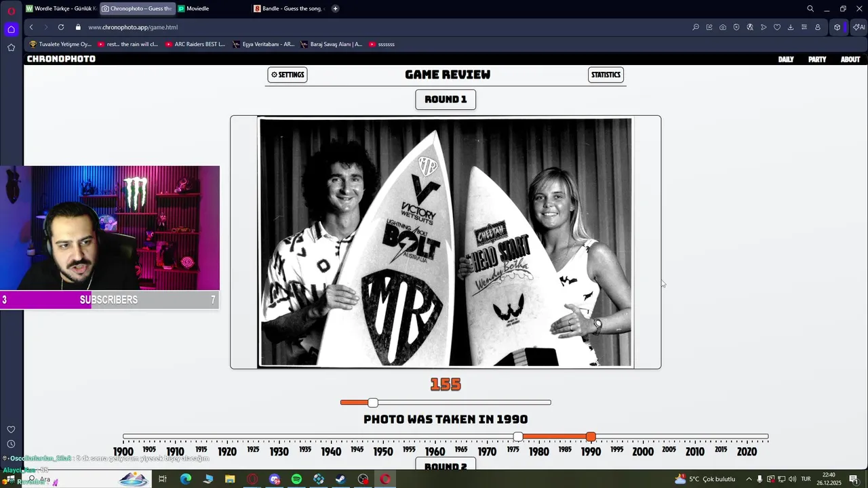Click the Round 1 label
The image size is (868, 488).
click(446, 100)
